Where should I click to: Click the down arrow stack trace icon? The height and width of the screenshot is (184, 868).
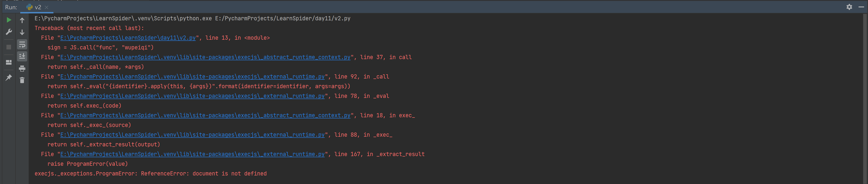(x=22, y=32)
